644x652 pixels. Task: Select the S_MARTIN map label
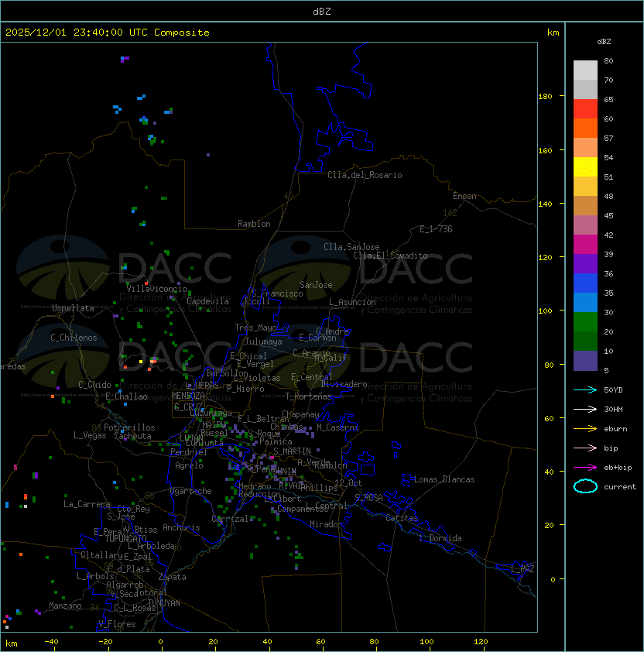coord(292,451)
